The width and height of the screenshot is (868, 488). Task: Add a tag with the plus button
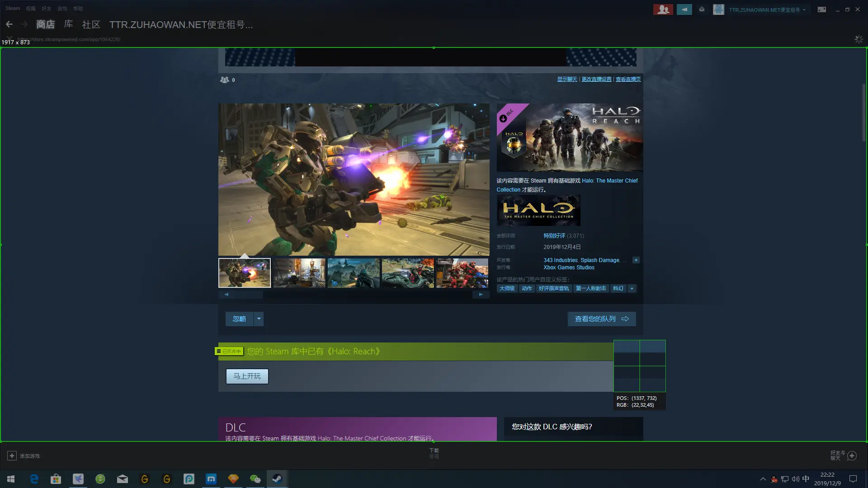tap(632, 288)
